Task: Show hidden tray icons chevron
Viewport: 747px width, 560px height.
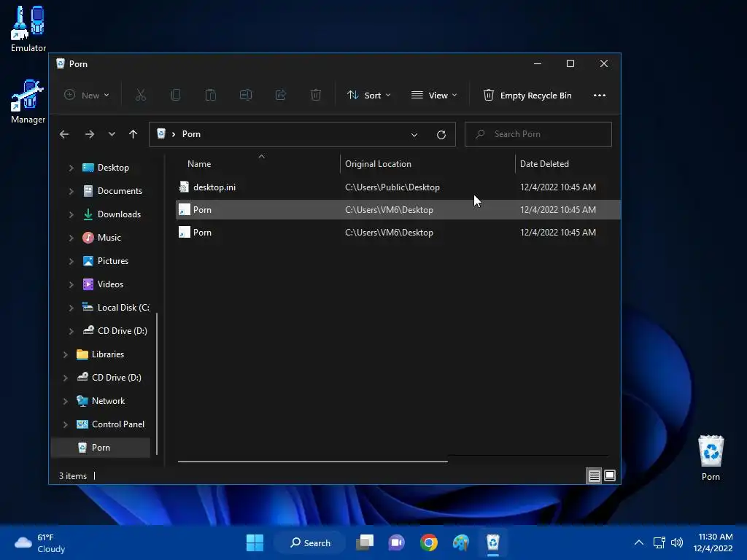Action: (639, 542)
